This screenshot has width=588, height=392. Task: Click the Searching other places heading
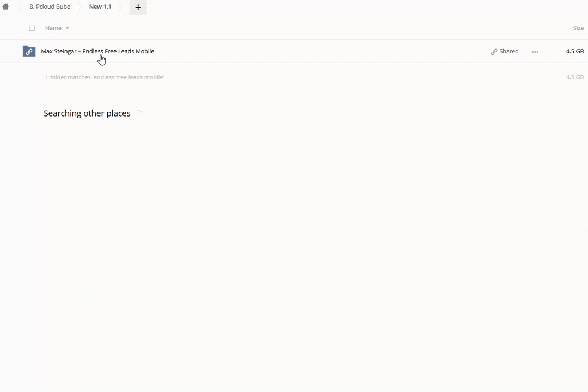(x=87, y=113)
